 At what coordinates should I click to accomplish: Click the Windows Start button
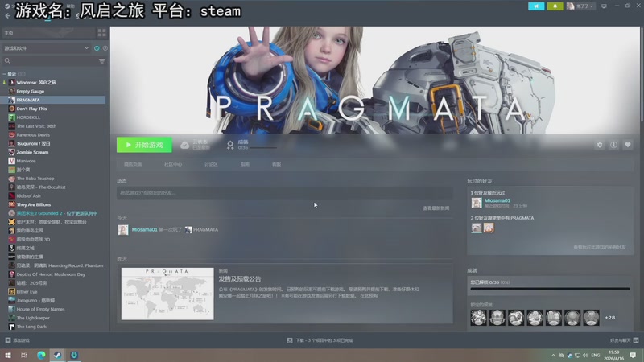click(8, 355)
